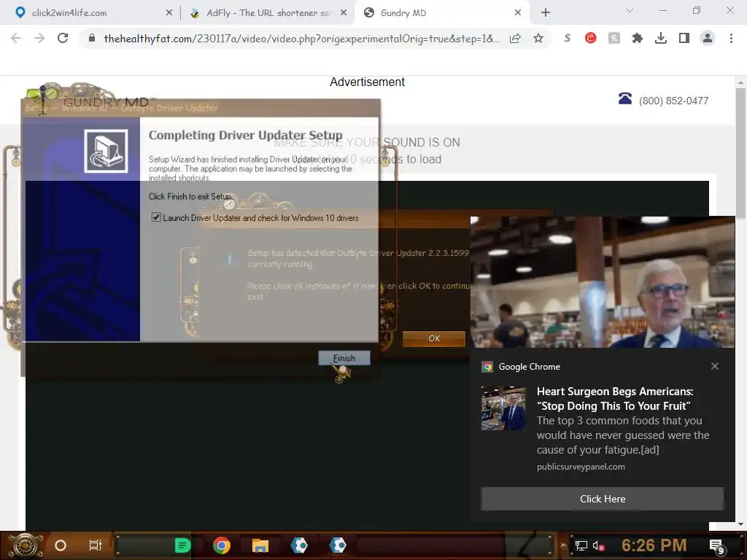
Task: Click the phone number (800) 852-0477
Action: tap(673, 101)
